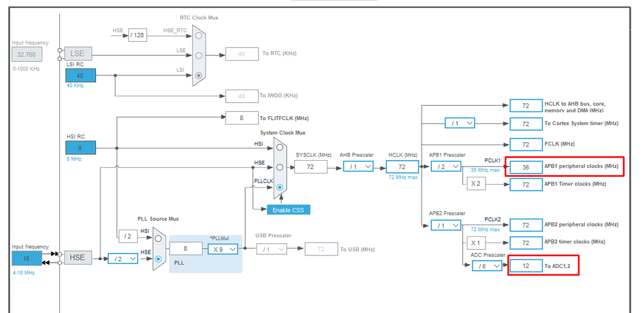Click the To RTC (KHz) value box

[x=242, y=54]
